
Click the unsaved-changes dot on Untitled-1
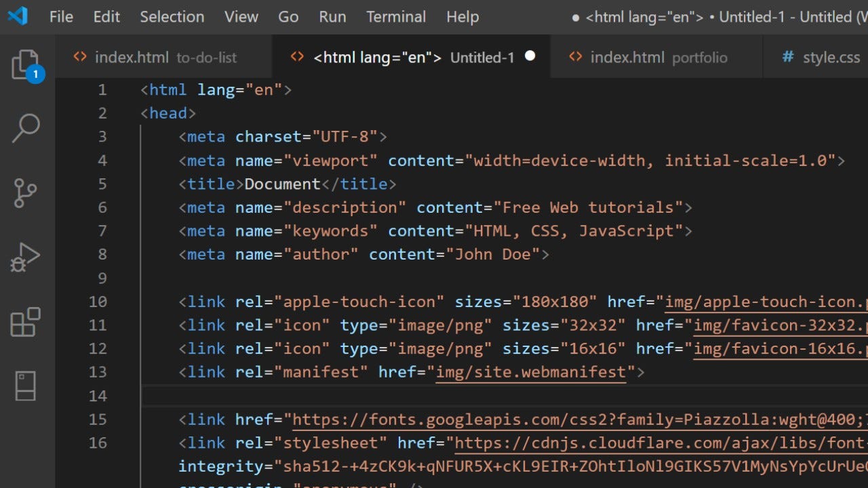530,57
